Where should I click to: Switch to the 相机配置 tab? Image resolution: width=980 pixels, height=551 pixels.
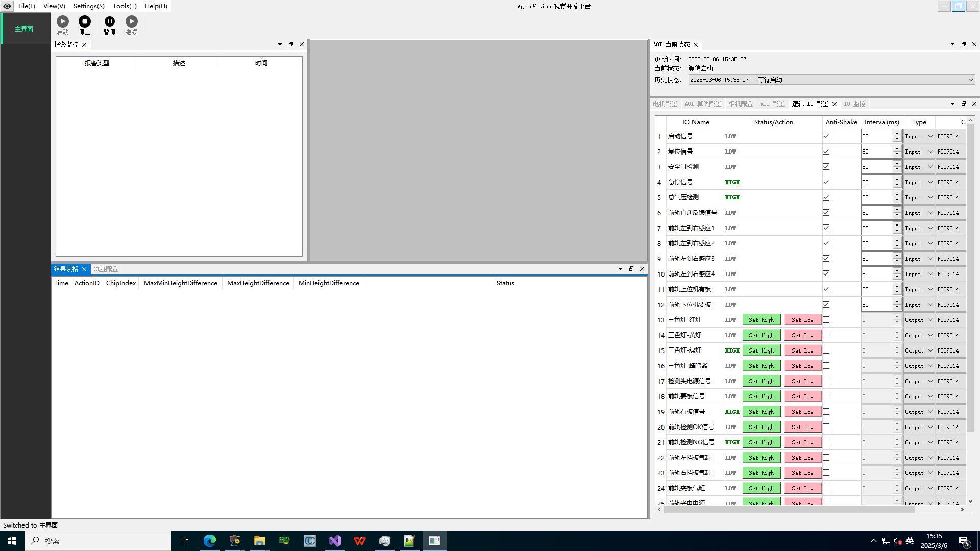pos(741,104)
